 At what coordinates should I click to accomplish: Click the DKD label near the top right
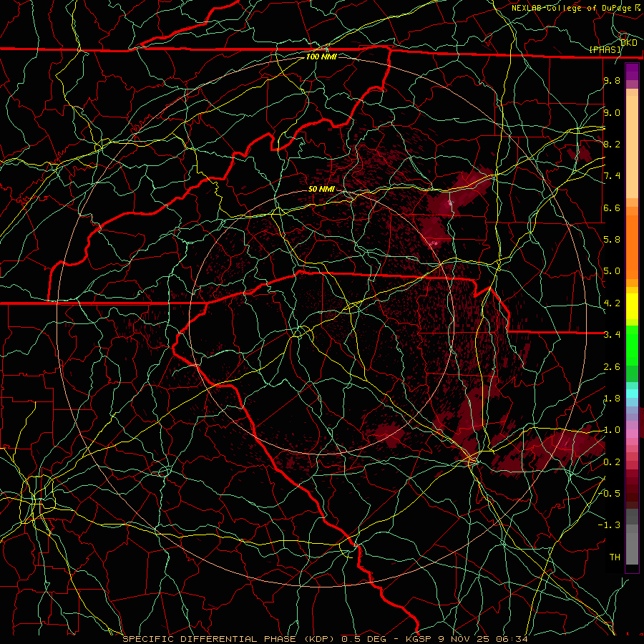(x=628, y=43)
